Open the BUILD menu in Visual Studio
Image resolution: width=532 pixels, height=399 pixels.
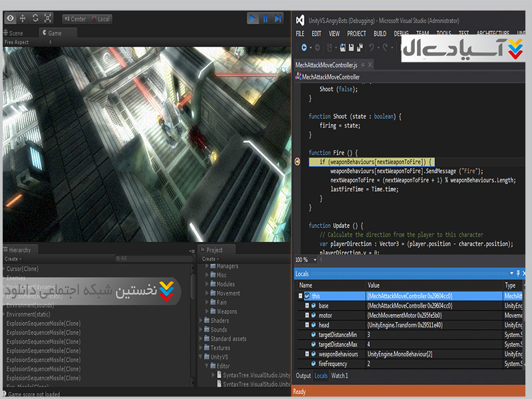tap(380, 33)
